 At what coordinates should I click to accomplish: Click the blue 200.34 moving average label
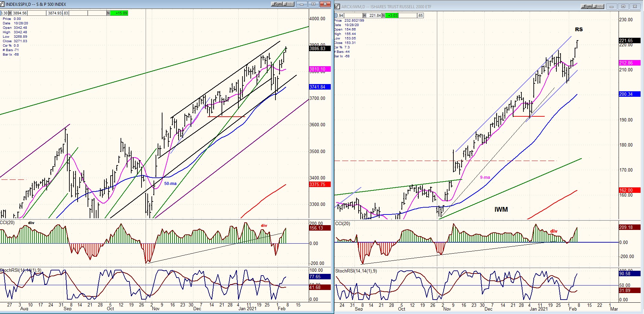point(629,94)
